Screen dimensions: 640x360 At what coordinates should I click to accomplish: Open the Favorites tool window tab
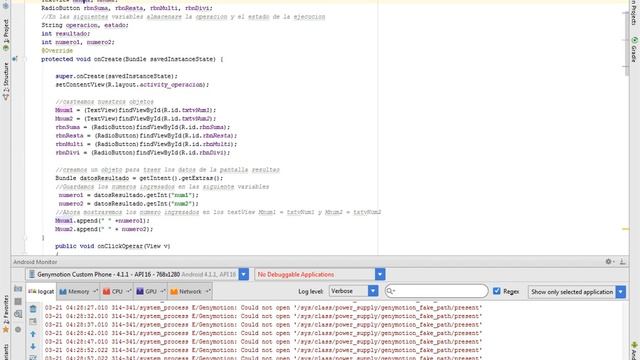6,314
